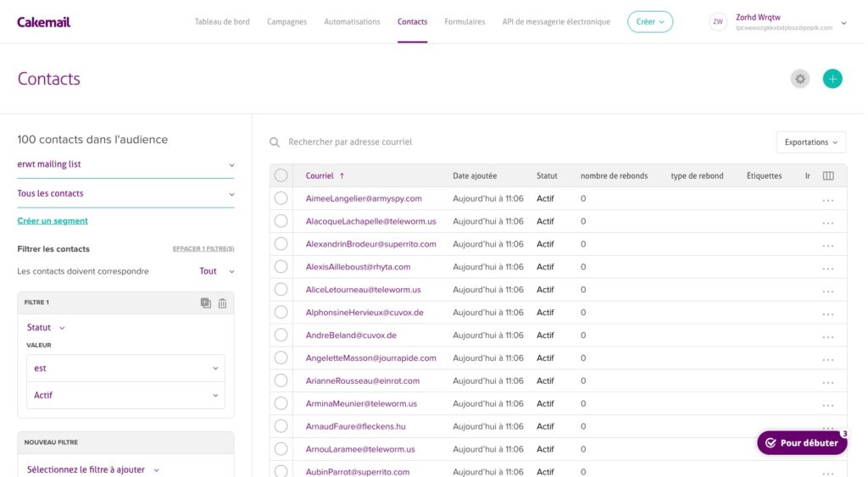Open the Créer dropdown button

tap(650, 21)
